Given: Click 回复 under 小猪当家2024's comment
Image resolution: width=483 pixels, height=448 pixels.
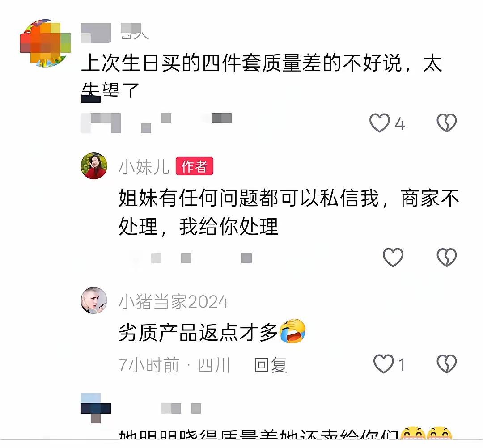Looking at the screenshot, I should 271,365.
